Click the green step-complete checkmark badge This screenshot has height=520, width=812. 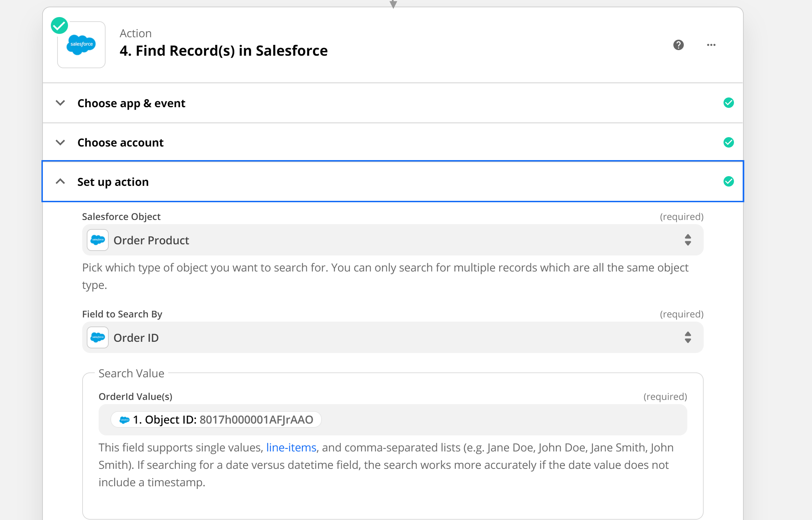(60, 26)
